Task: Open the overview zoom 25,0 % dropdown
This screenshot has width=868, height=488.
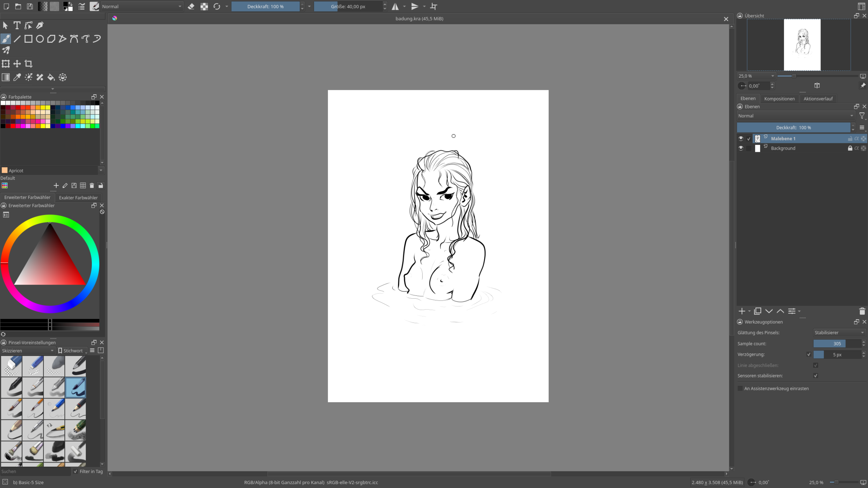Action: (x=756, y=76)
